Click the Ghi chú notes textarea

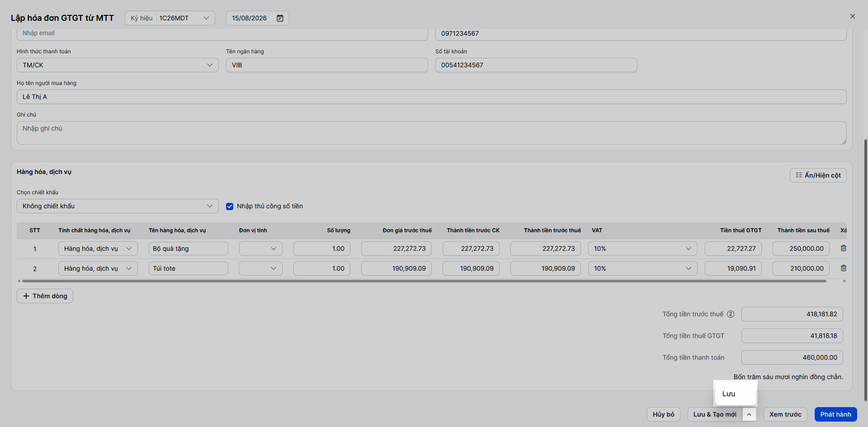(x=432, y=133)
